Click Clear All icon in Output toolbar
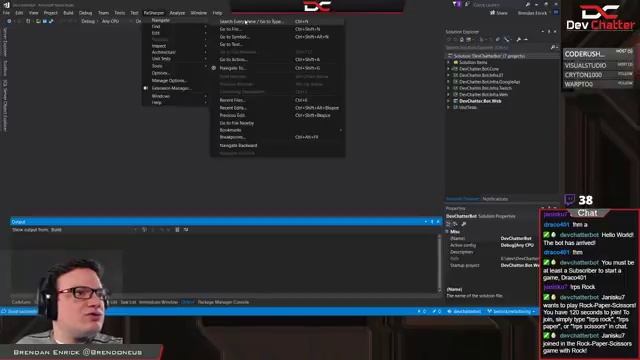Image resolution: width=640 pixels, height=360 pixels. click(x=177, y=230)
